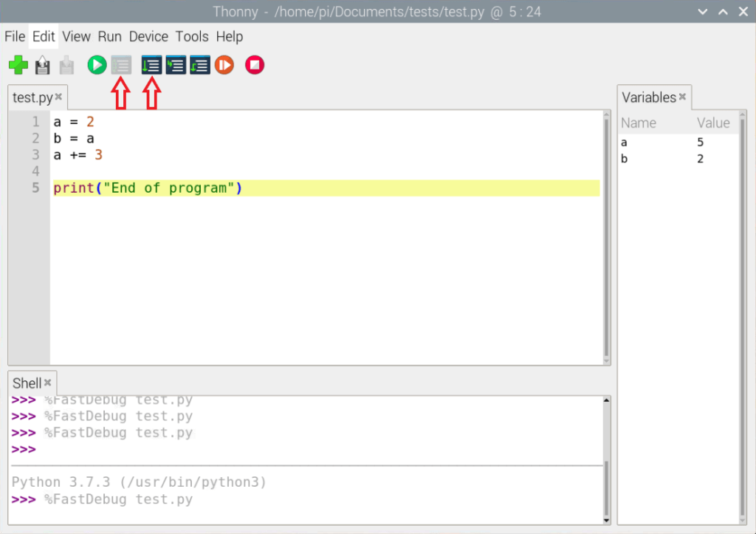Open the Tools menu

click(192, 37)
